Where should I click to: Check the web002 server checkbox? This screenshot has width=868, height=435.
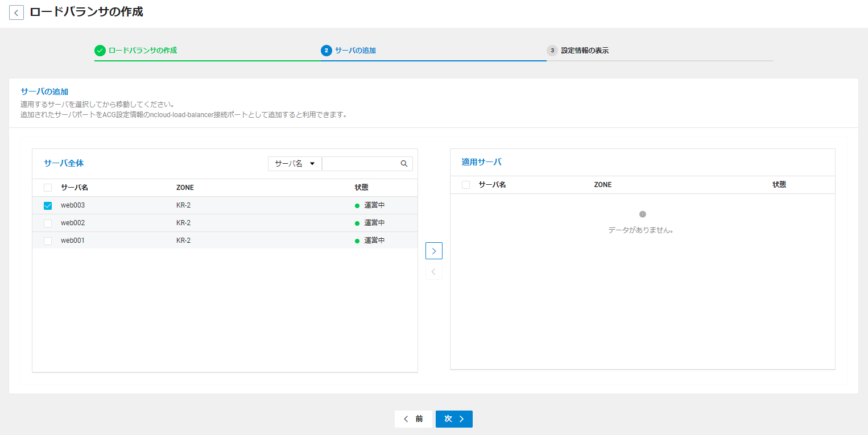coord(48,223)
